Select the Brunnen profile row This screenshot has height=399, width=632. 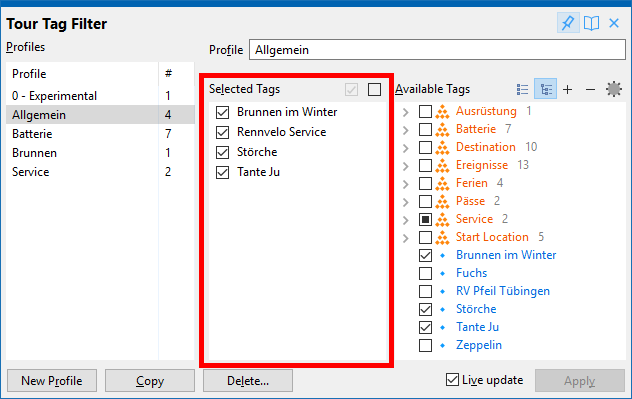[100, 153]
